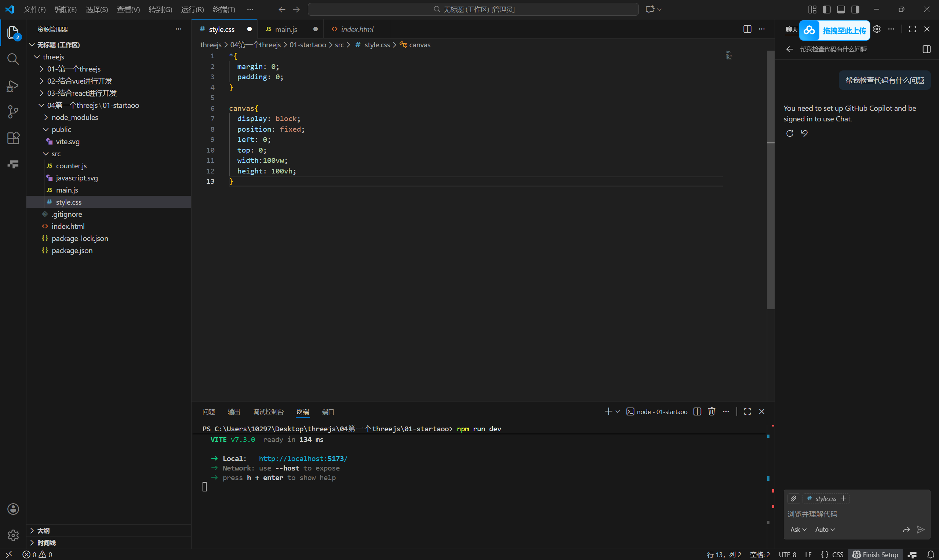
Task: Toggle the primary side bar visibility
Action: (x=826, y=10)
